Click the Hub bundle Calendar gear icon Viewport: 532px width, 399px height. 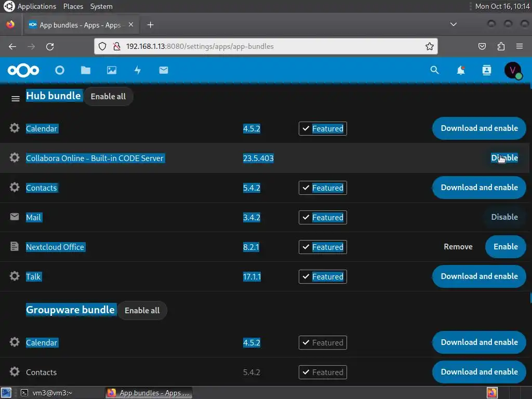[x=14, y=128]
